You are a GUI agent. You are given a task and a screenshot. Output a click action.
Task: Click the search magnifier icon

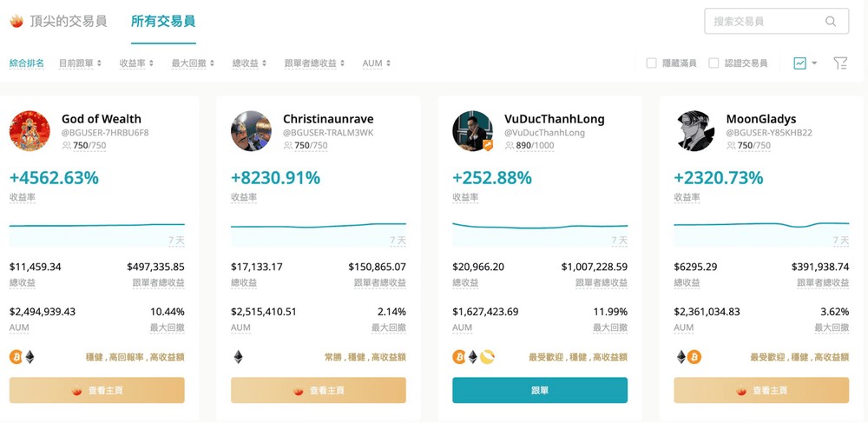coord(831,22)
